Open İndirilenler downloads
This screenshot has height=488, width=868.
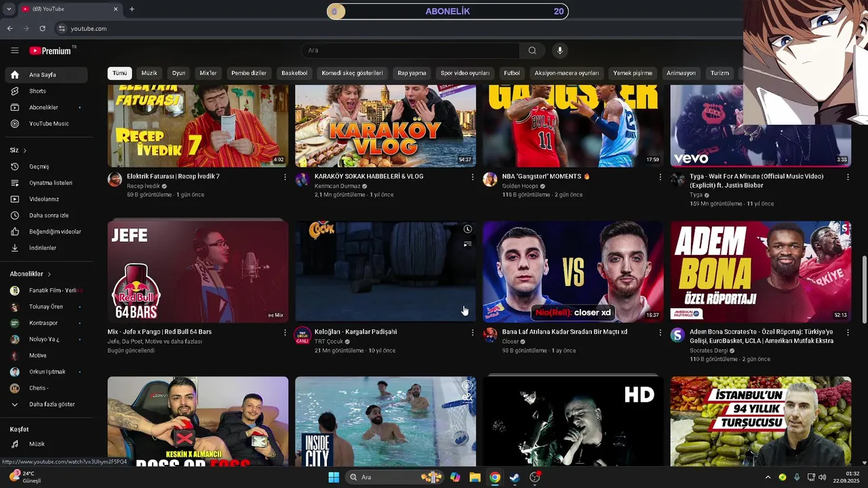47,248
